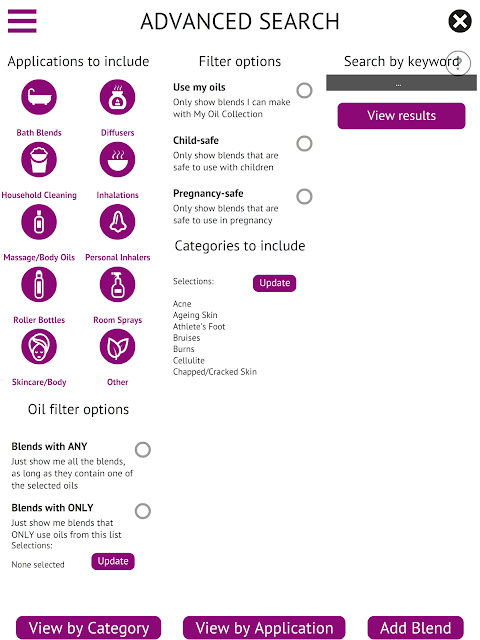Viewport: 480px width, 640px height.
Task: Choose the Diffusers application icon
Action: coord(118,97)
